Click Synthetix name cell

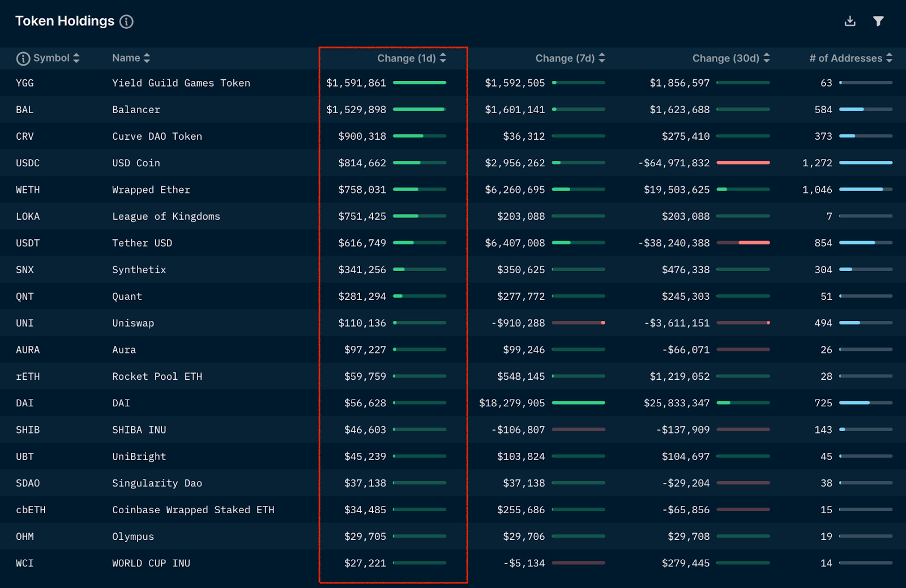139,269
